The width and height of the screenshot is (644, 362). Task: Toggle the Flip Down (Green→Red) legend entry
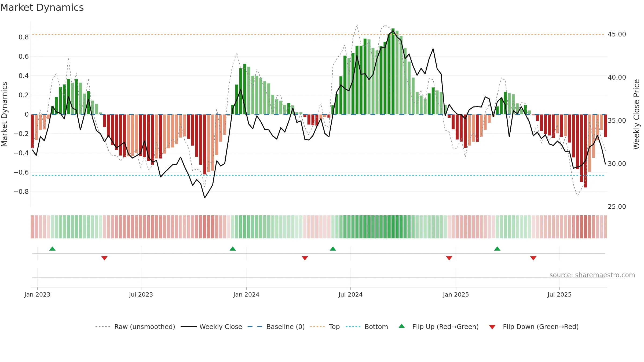tap(534, 327)
